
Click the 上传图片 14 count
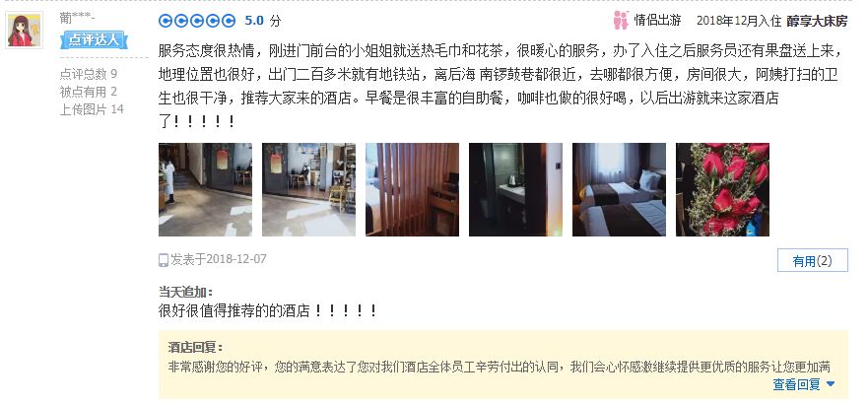92,109
